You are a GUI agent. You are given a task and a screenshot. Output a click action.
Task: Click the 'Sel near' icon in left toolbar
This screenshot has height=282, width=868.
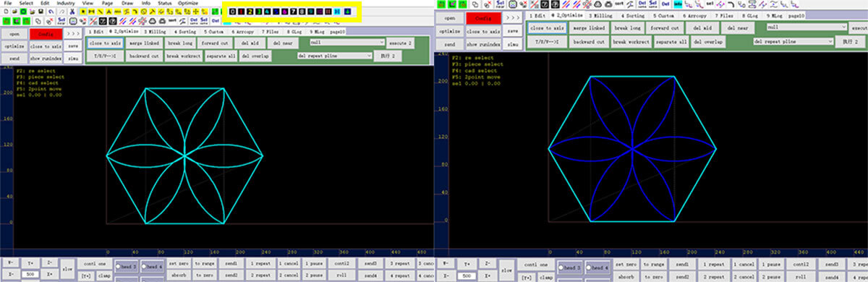[61, 21]
